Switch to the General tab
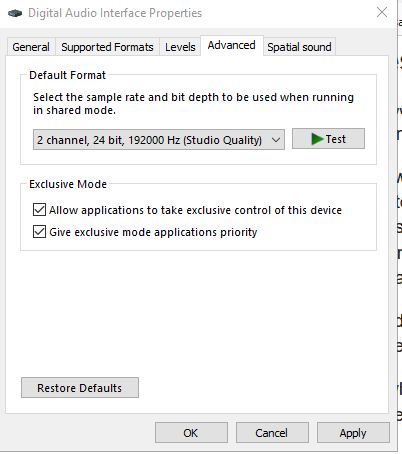The image size is (402, 454). point(31,47)
